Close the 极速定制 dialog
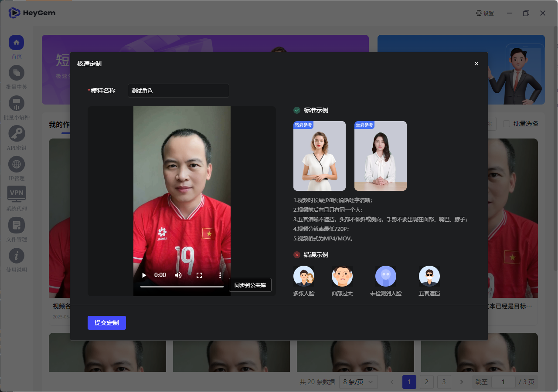Image resolution: width=558 pixels, height=392 pixels. [x=476, y=64]
